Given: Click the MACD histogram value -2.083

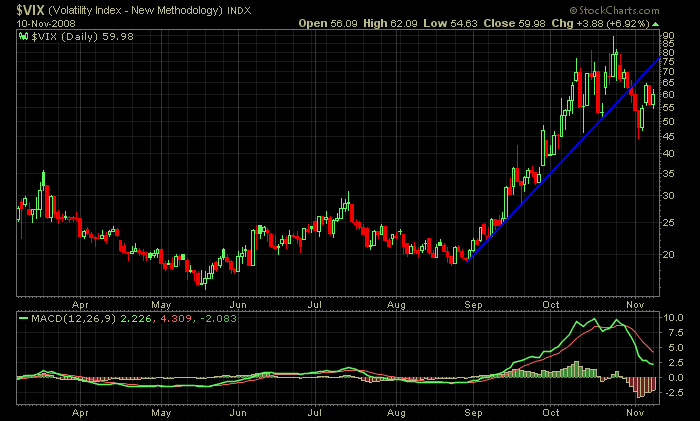Looking at the screenshot, I should click(218, 319).
